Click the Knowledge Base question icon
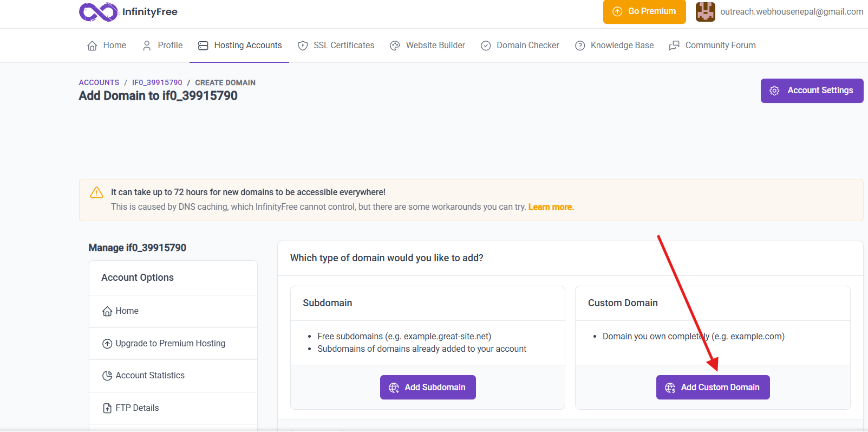The image size is (868, 432). [x=580, y=46]
